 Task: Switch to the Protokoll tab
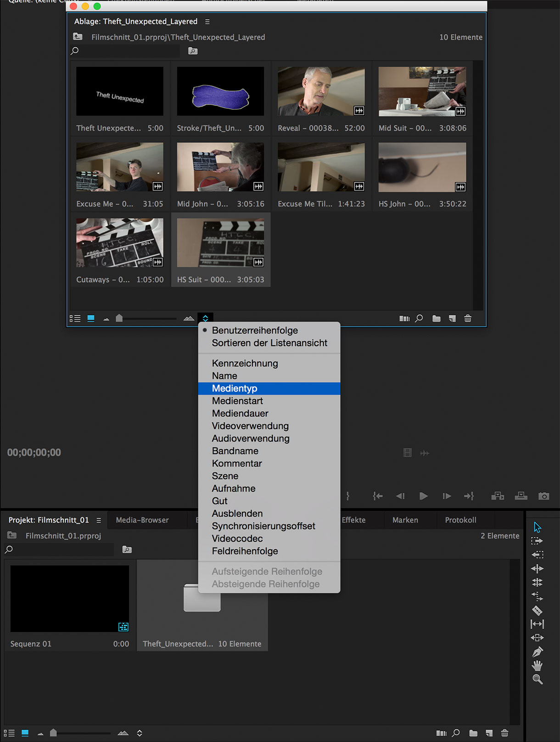tap(460, 520)
